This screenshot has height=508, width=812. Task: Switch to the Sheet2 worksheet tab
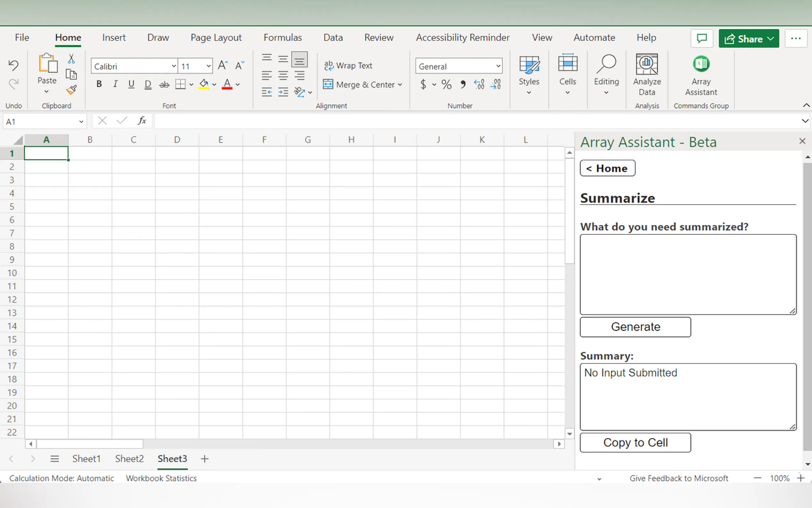129,459
